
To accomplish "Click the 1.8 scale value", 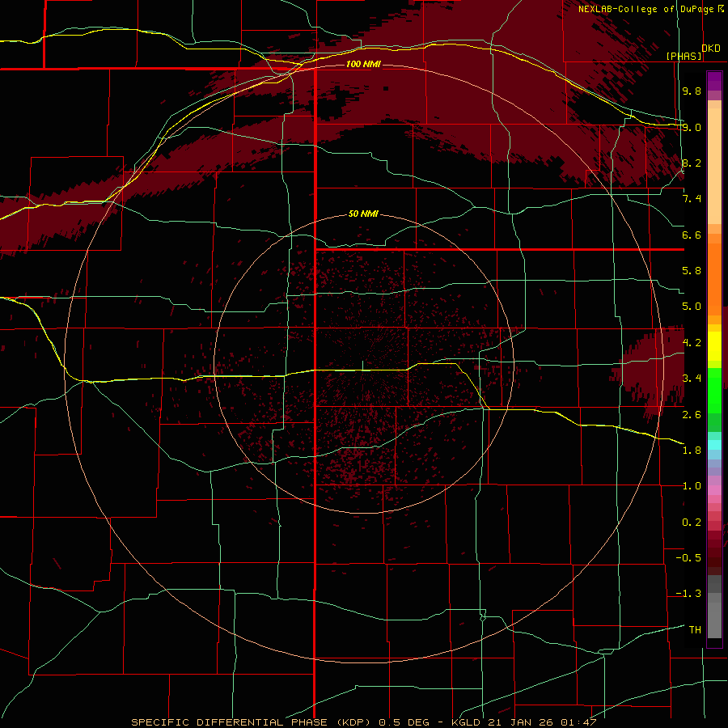I will click(x=692, y=450).
